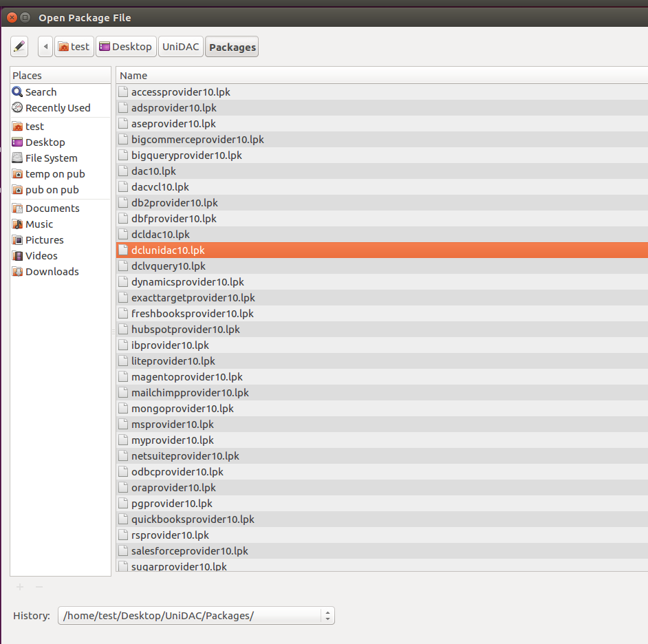
Task: Select msprovider10.lpk file
Action: click(x=382, y=425)
